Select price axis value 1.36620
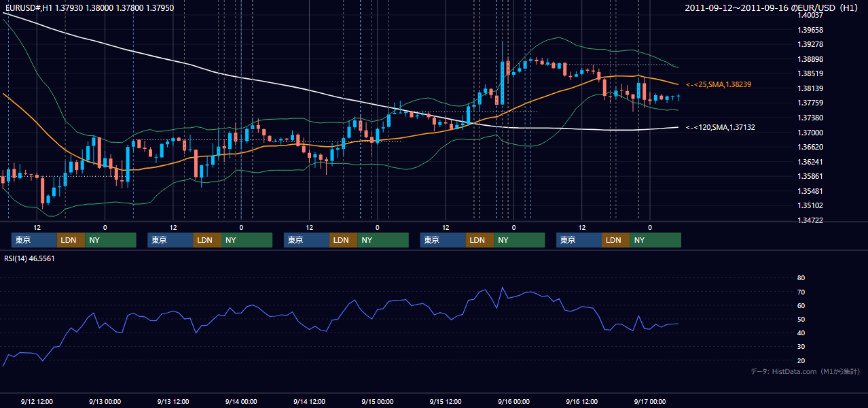 coord(810,147)
